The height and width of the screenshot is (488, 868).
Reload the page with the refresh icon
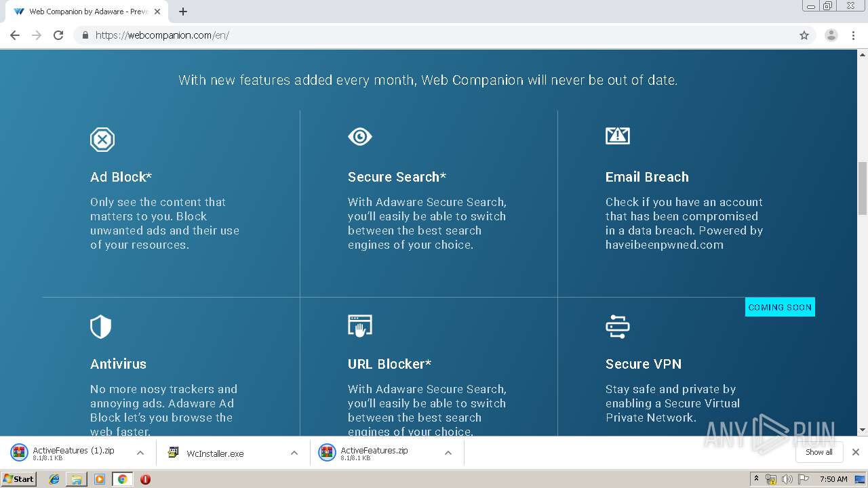[x=58, y=35]
